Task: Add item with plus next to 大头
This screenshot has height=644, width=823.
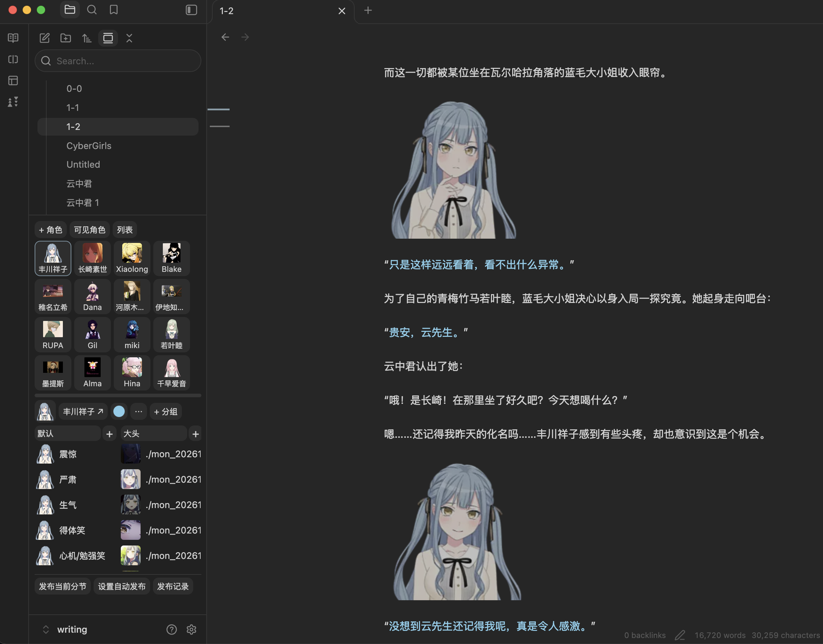Action: coord(195,434)
